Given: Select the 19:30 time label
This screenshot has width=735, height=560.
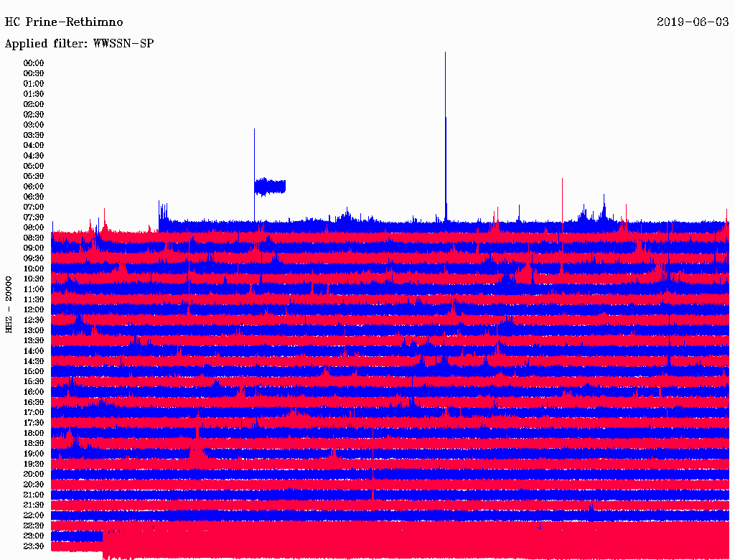Looking at the screenshot, I should pos(33,464).
